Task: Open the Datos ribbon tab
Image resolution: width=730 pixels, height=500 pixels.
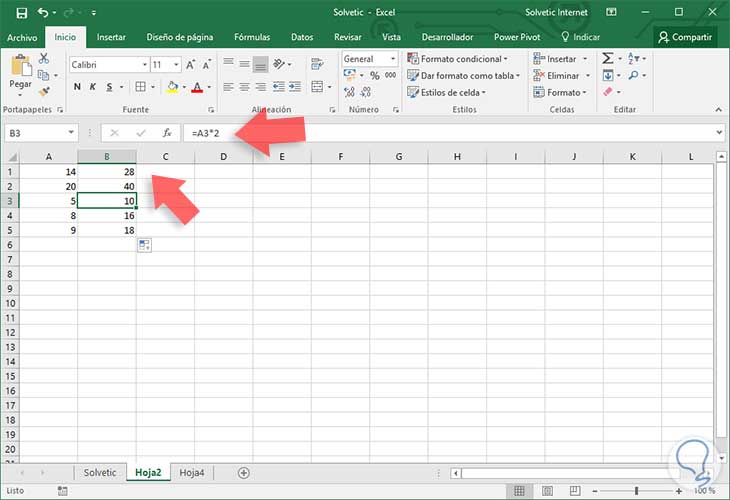Action: (302, 37)
